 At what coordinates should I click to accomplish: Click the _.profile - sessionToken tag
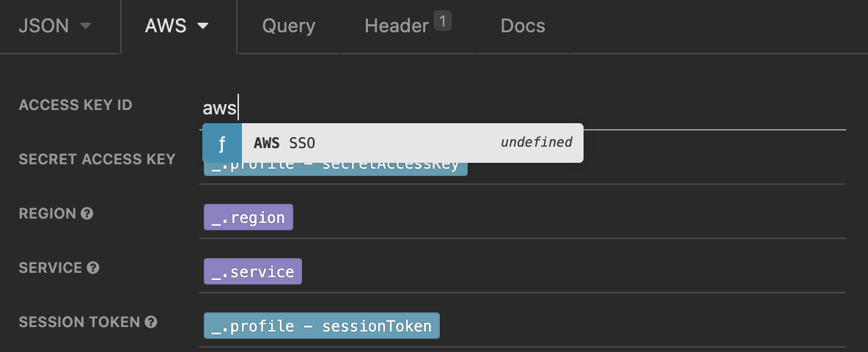321,326
